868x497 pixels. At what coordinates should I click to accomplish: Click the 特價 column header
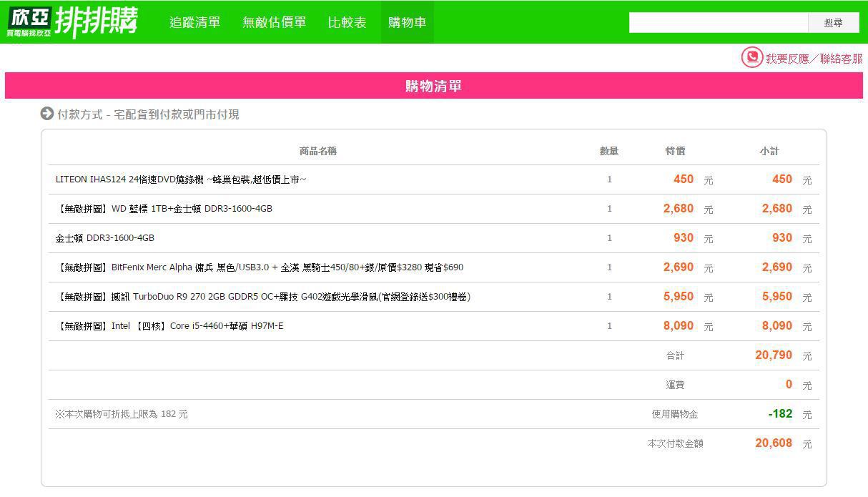click(x=675, y=151)
